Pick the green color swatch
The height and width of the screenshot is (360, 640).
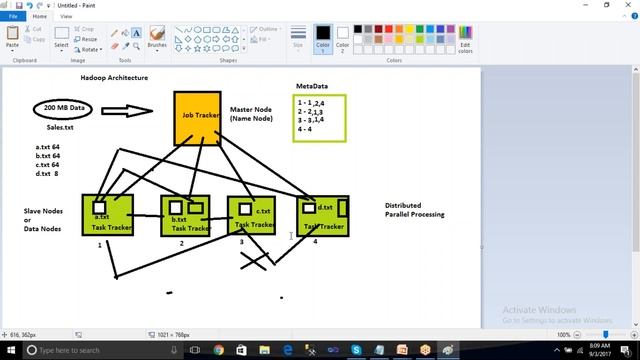420,29
